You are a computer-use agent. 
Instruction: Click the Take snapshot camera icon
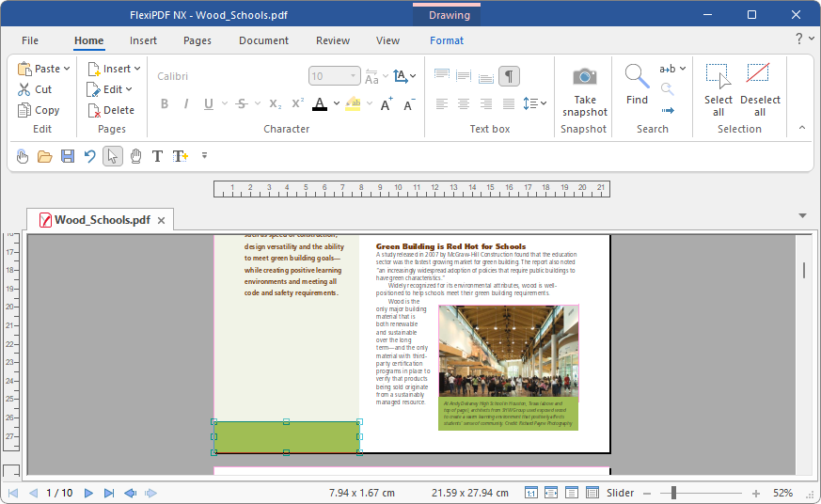(x=585, y=77)
